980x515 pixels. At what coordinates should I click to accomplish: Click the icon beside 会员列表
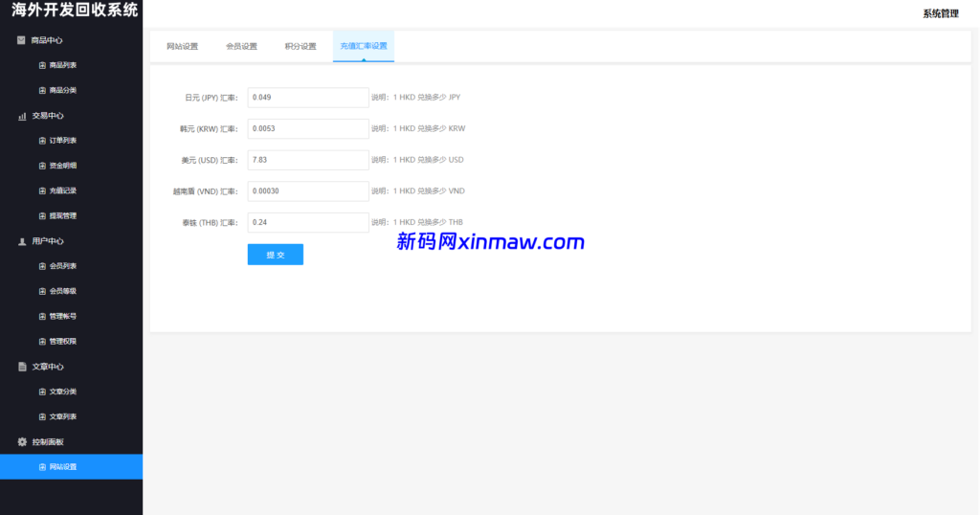coord(42,266)
